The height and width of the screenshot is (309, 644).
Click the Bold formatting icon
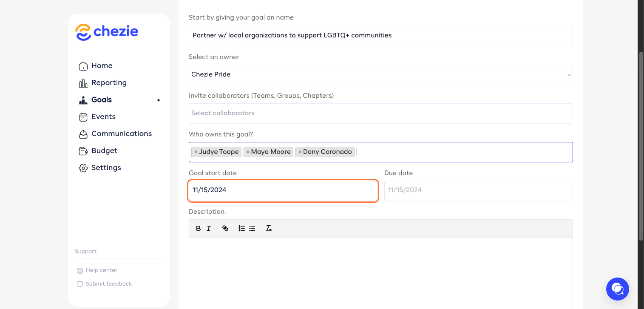(198, 228)
